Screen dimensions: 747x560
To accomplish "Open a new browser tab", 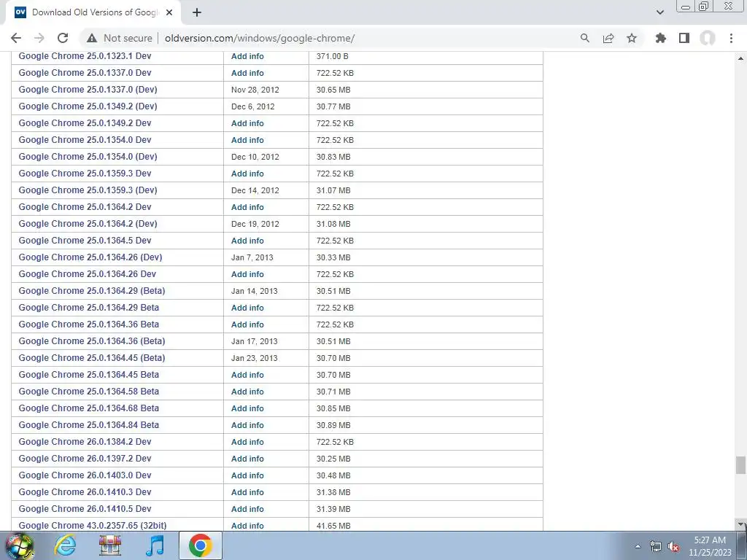I will point(197,12).
